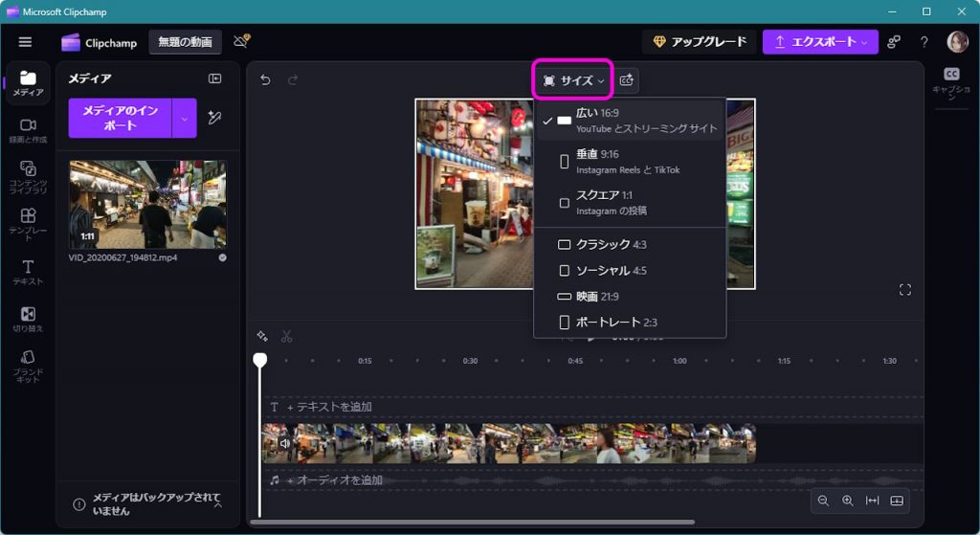Click the 0:30 timeline ruler mark

click(470, 361)
